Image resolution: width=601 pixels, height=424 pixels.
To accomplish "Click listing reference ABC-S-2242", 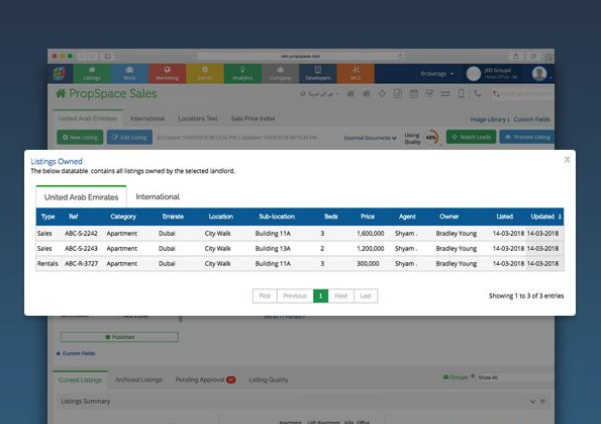I will coord(81,233).
